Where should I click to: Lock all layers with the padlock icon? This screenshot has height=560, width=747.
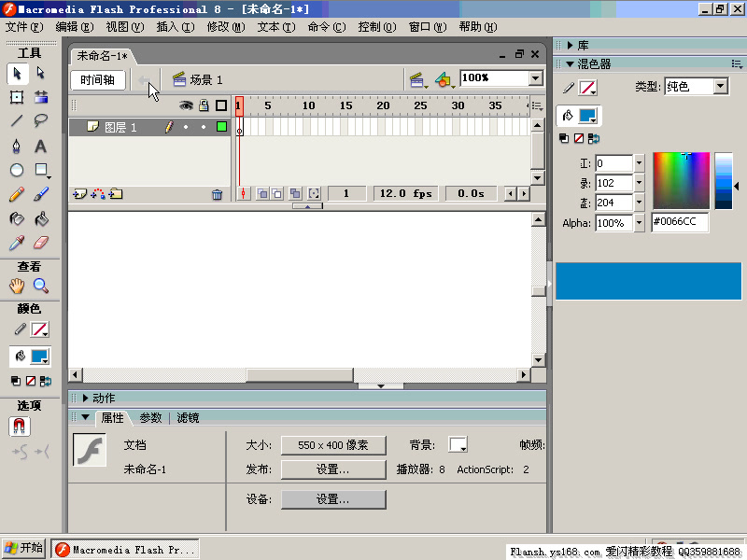(203, 105)
